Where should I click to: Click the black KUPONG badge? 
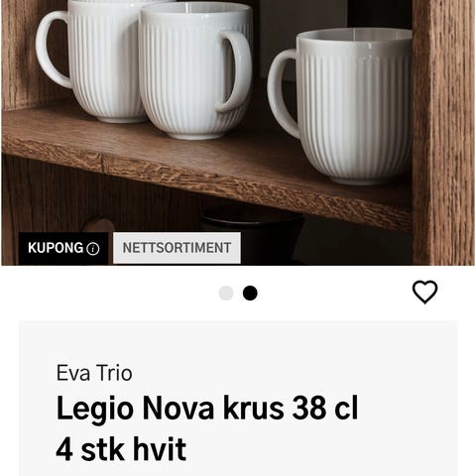point(63,248)
